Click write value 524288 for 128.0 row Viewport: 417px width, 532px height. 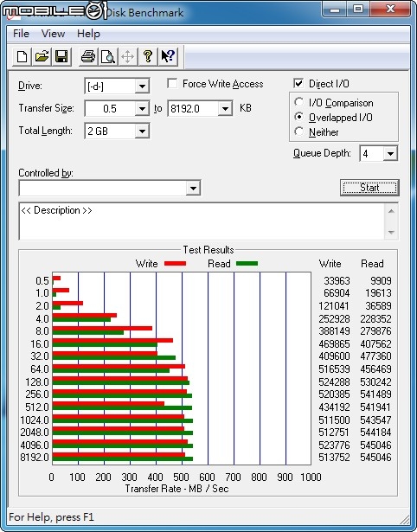334,382
